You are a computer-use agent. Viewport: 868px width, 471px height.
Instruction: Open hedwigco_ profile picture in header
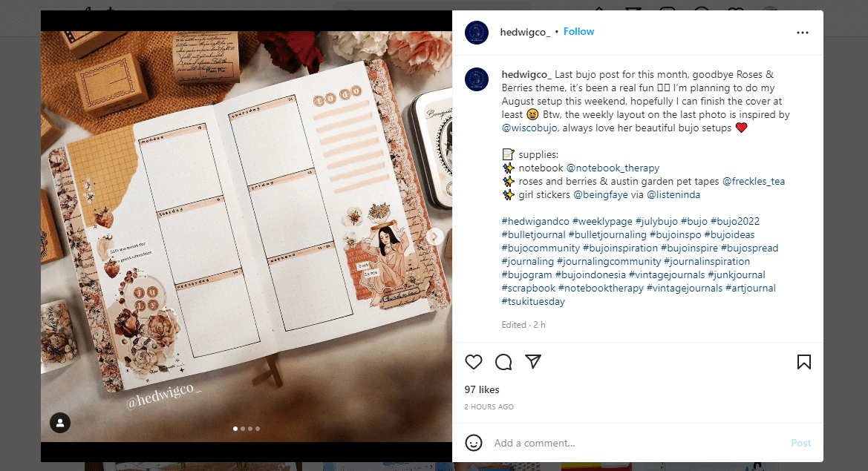[x=477, y=33]
